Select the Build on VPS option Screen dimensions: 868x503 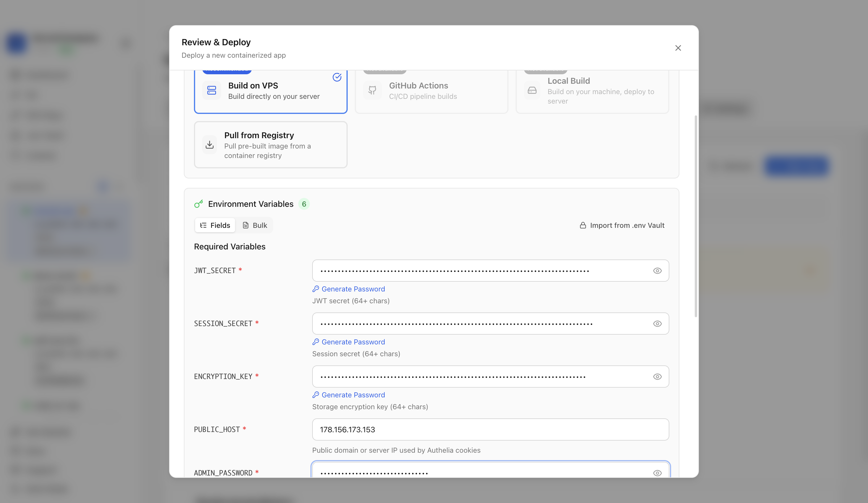coord(271,91)
